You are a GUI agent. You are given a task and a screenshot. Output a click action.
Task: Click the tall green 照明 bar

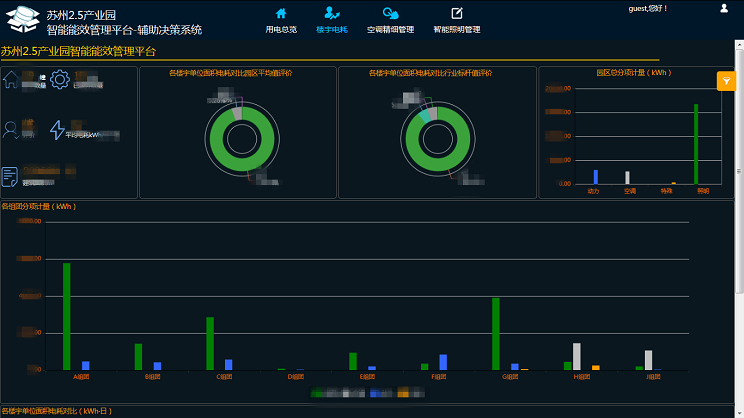(695, 143)
